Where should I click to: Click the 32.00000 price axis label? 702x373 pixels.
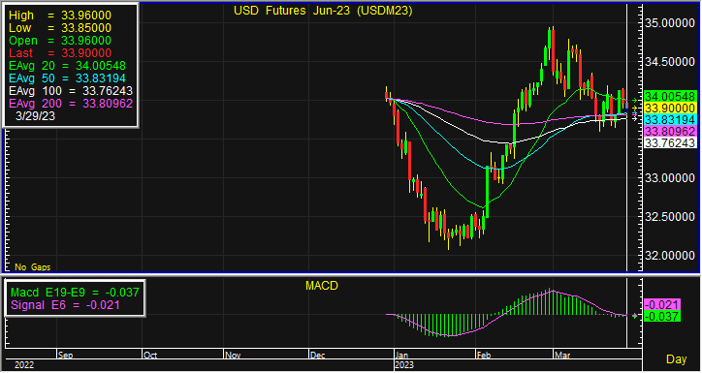(670, 256)
